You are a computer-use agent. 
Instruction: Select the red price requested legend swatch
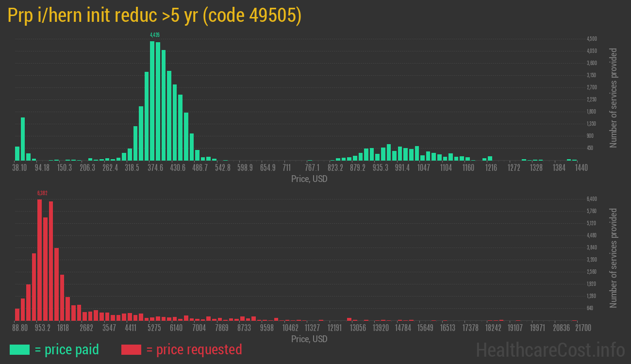click(x=132, y=349)
